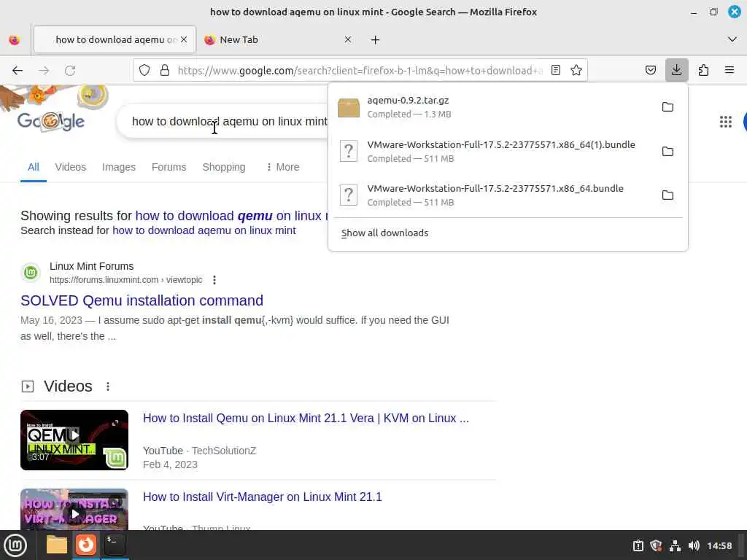Screen dimensions: 747x560
Task: Open network icon in system tray
Action: coord(675,545)
